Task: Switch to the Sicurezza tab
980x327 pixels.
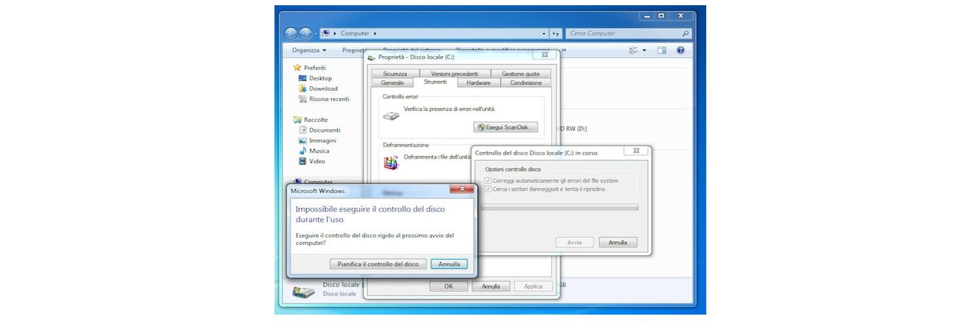Action: tap(395, 74)
